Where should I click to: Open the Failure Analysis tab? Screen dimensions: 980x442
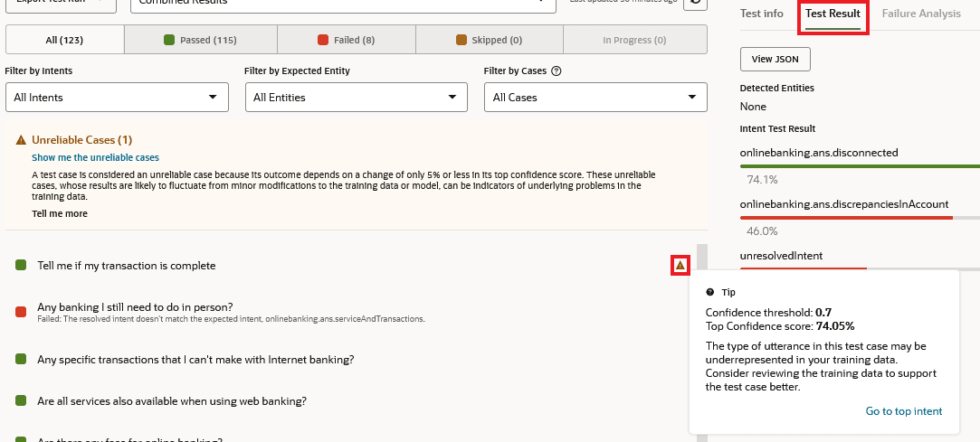point(920,14)
